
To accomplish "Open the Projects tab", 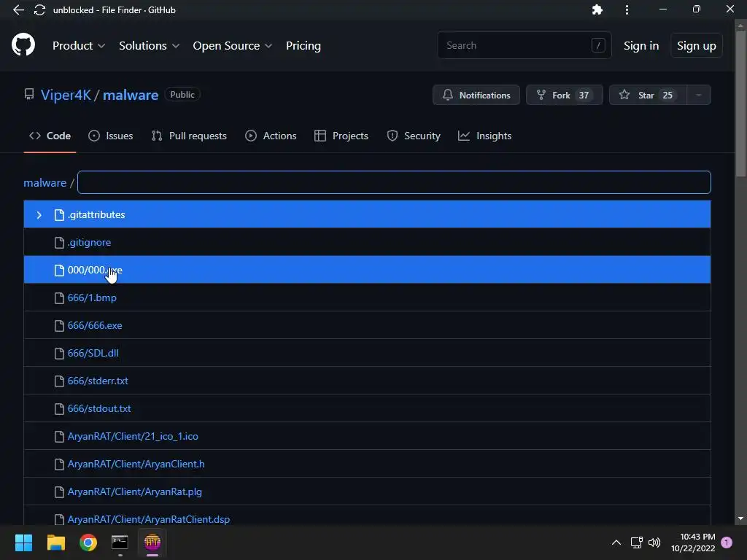I will [x=341, y=136].
